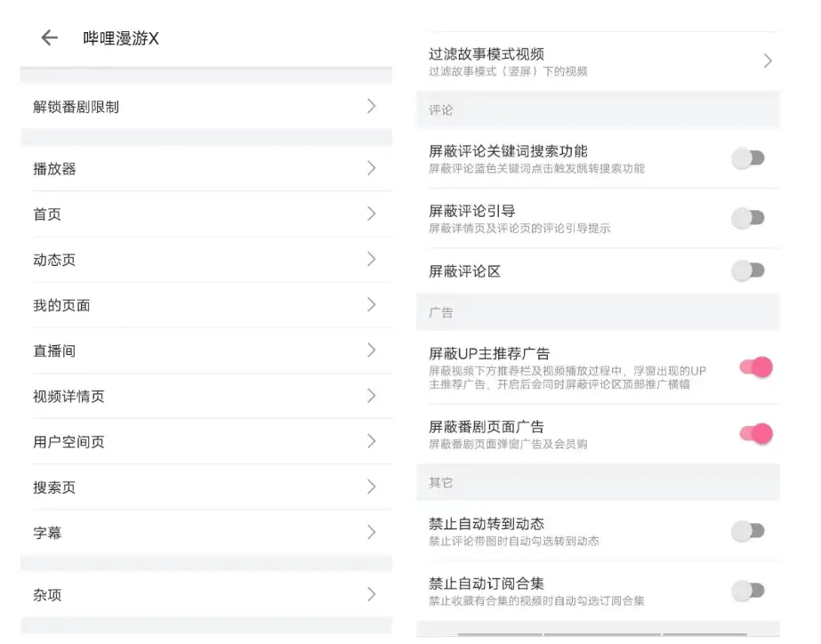Open the 播放器 settings entry
821x644 pixels.
[x=205, y=168]
